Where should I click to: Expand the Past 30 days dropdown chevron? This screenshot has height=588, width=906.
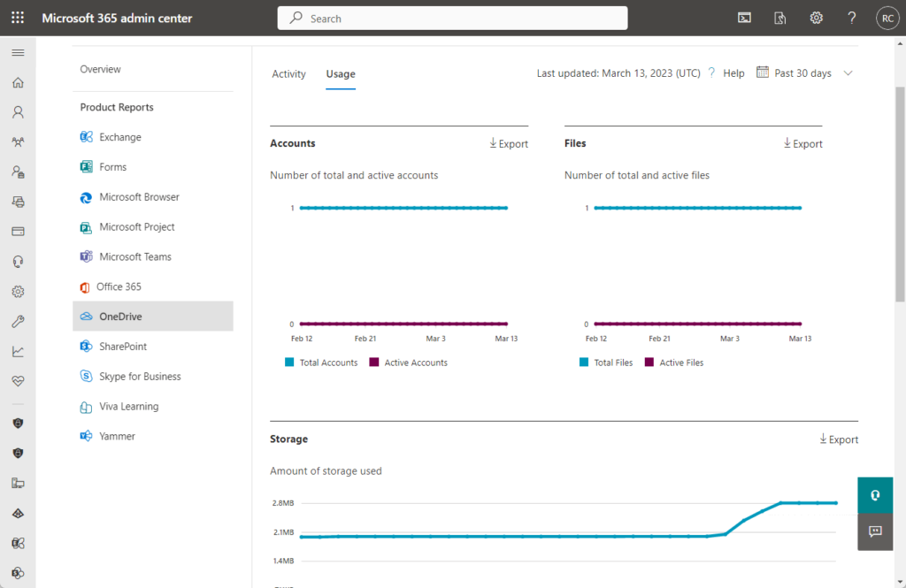click(848, 73)
